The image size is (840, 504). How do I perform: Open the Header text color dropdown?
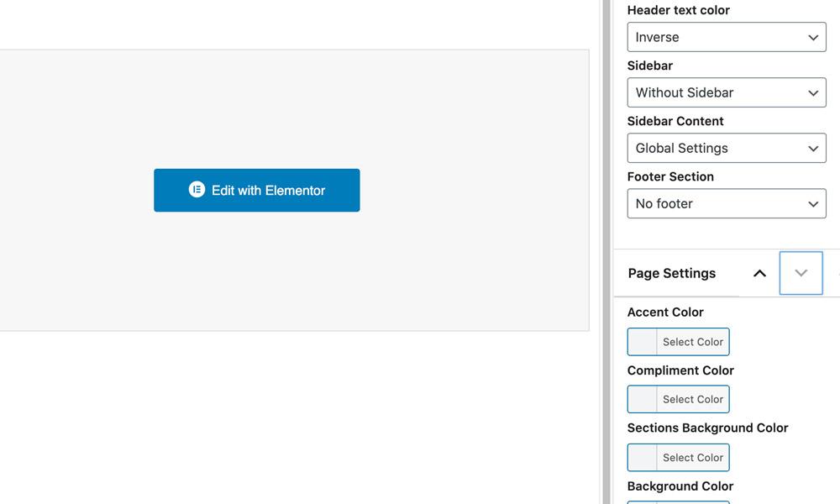point(727,37)
